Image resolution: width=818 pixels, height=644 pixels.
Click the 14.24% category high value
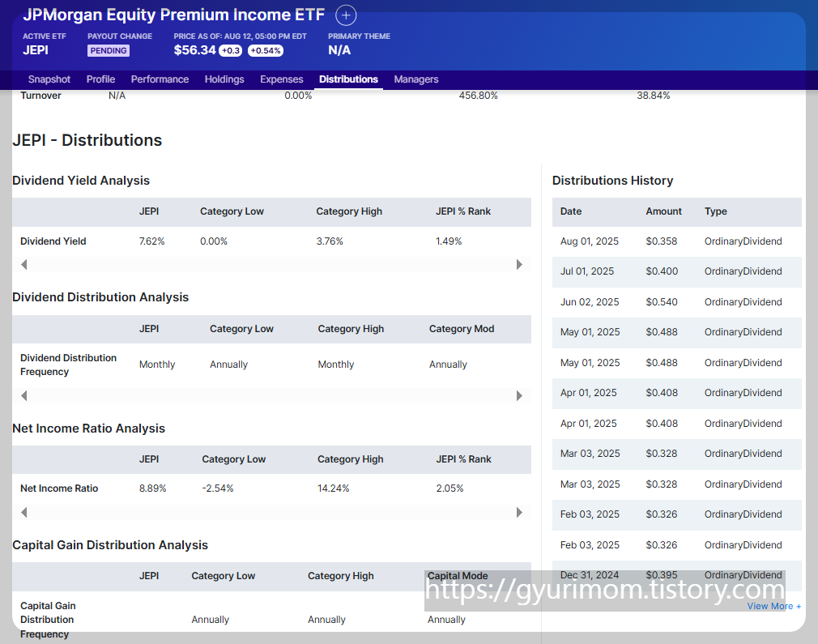(334, 488)
